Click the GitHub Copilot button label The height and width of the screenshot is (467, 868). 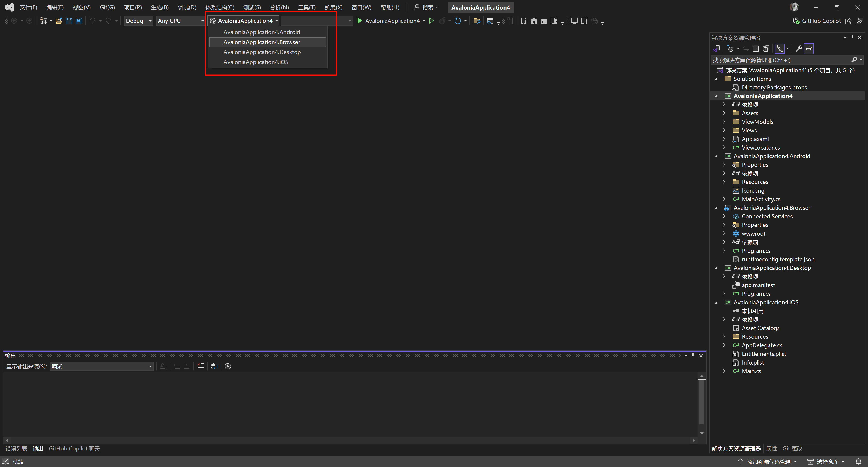[821, 21]
